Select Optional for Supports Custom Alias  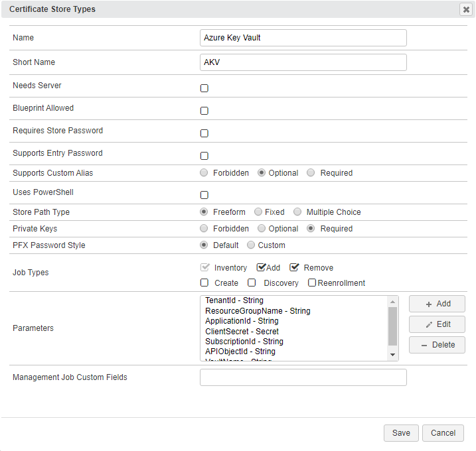[x=262, y=172]
